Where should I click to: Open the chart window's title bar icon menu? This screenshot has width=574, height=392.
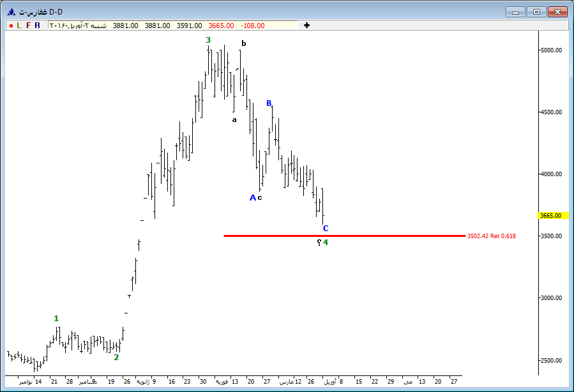pyautogui.click(x=11, y=11)
